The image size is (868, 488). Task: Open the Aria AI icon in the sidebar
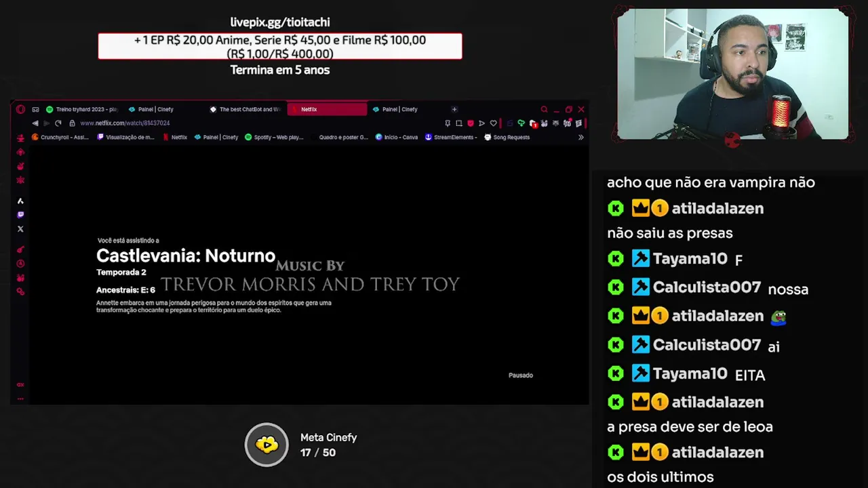pyautogui.click(x=20, y=201)
